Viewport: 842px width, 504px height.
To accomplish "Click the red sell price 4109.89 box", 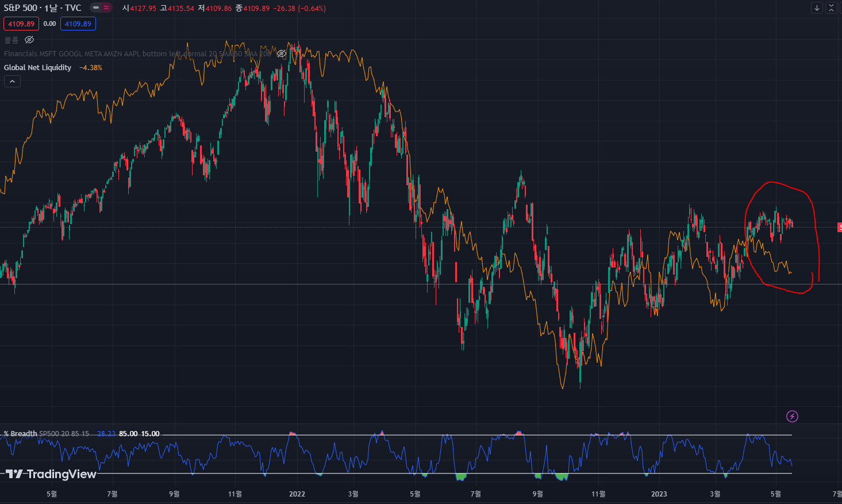I will click(21, 24).
